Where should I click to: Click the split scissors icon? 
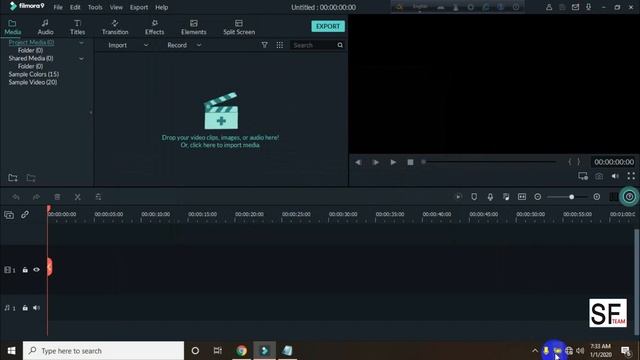[78, 197]
